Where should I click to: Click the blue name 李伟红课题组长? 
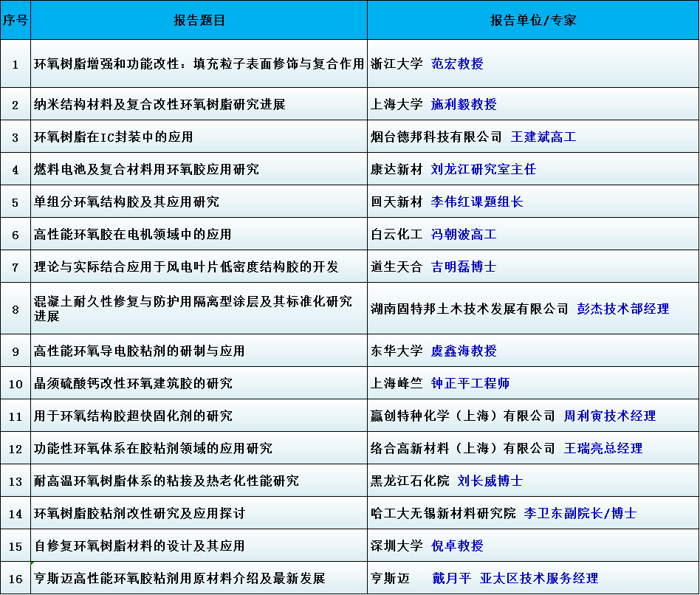(477, 202)
